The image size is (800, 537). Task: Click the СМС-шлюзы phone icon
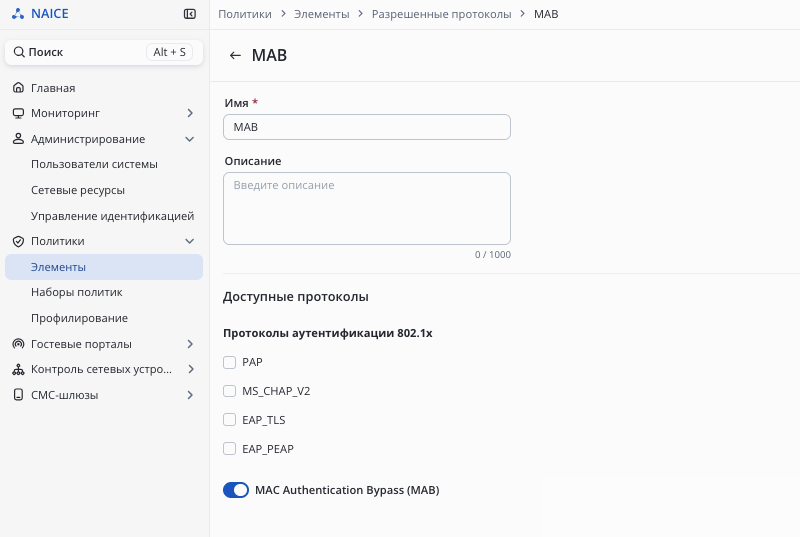(18, 395)
